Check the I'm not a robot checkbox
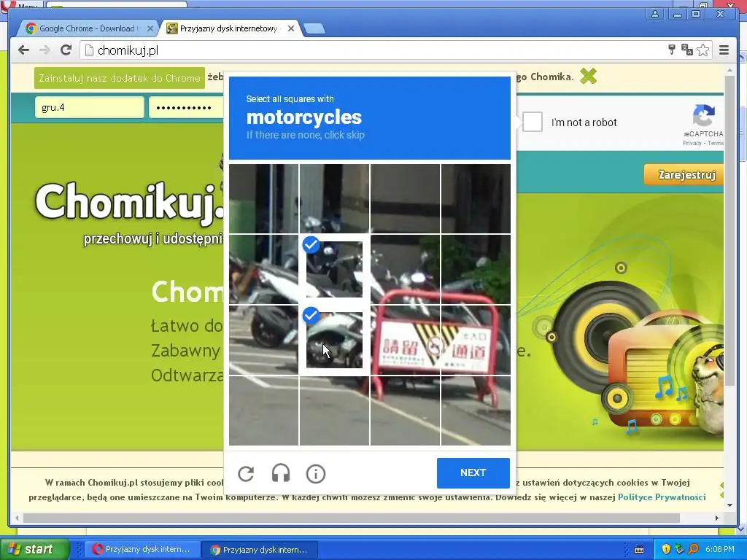 532,122
